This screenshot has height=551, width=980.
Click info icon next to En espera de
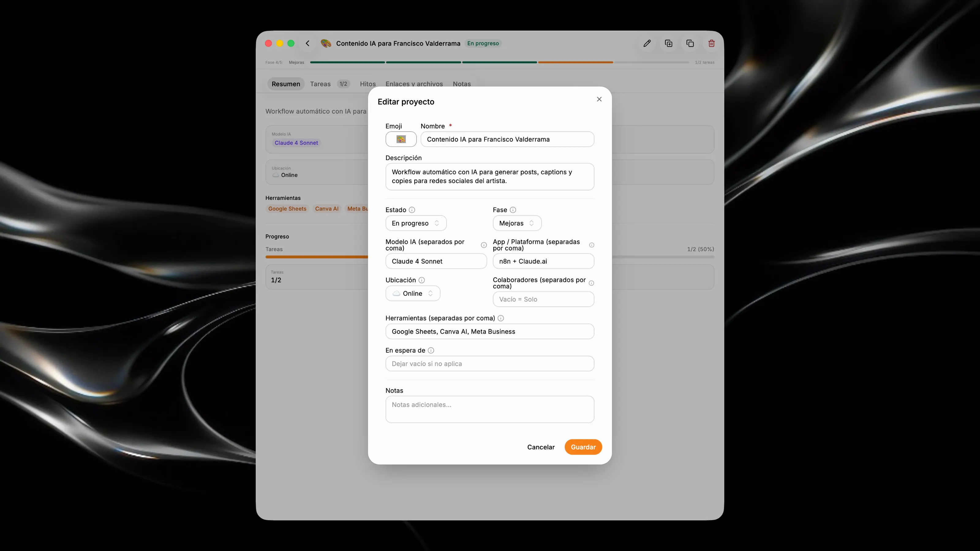[431, 350]
